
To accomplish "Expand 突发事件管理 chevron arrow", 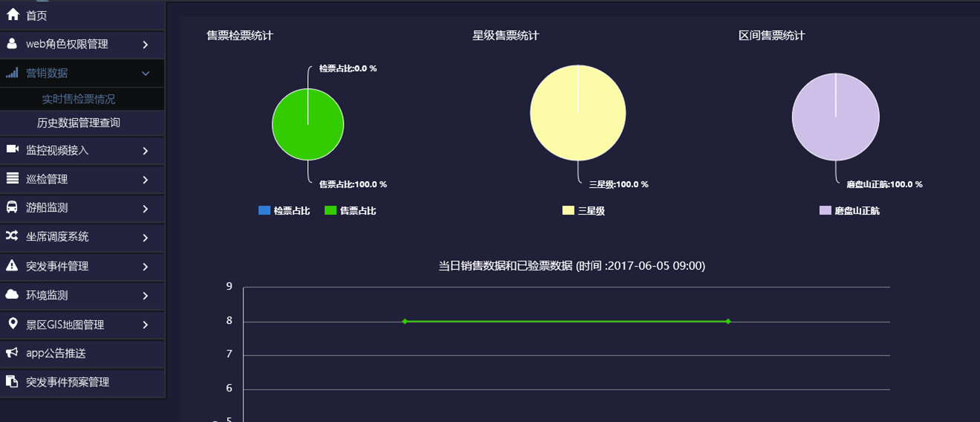I will pos(146,267).
